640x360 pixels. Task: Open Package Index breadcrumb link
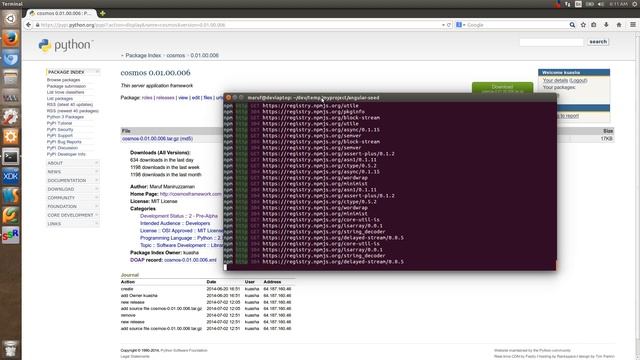[x=143, y=56]
